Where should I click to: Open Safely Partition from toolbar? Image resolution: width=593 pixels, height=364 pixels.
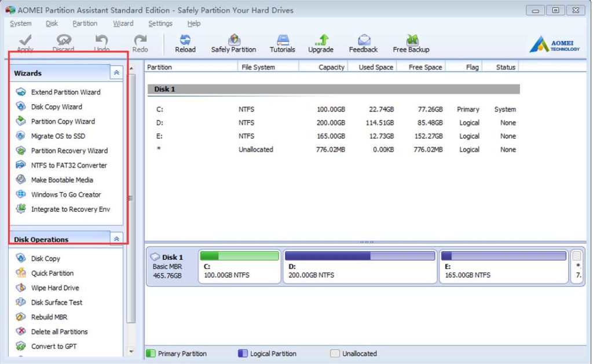(234, 43)
